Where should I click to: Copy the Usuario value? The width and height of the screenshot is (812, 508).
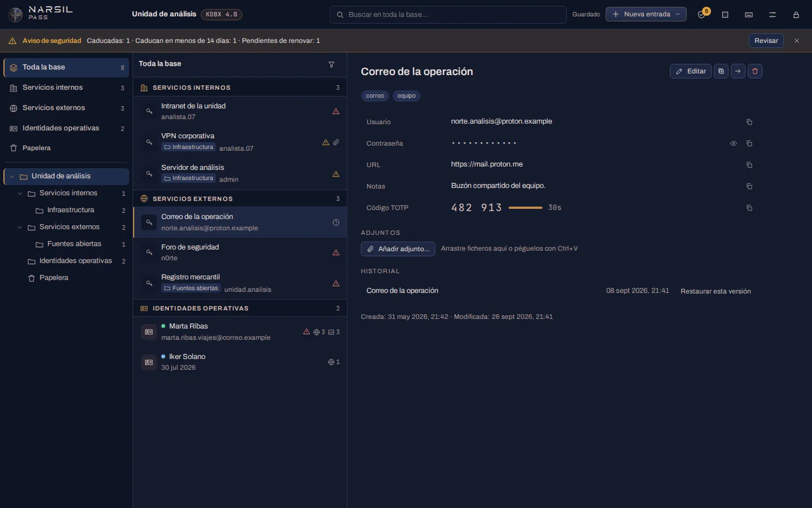click(749, 122)
